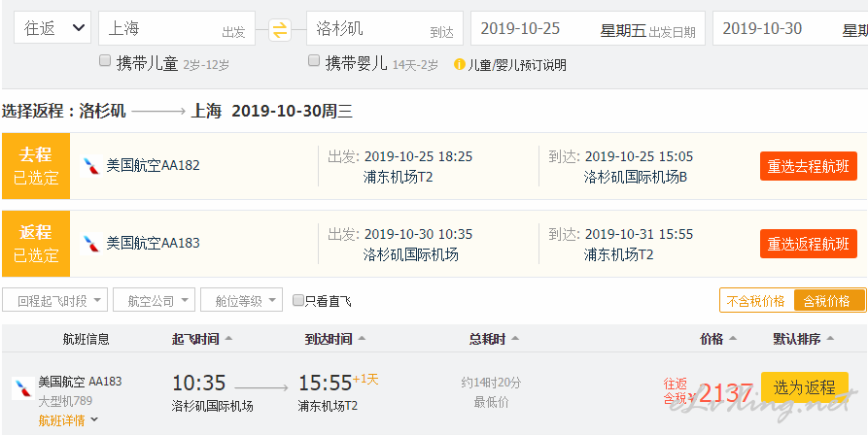
Task: Click 选为返程 button
Action: click(805, 387)
